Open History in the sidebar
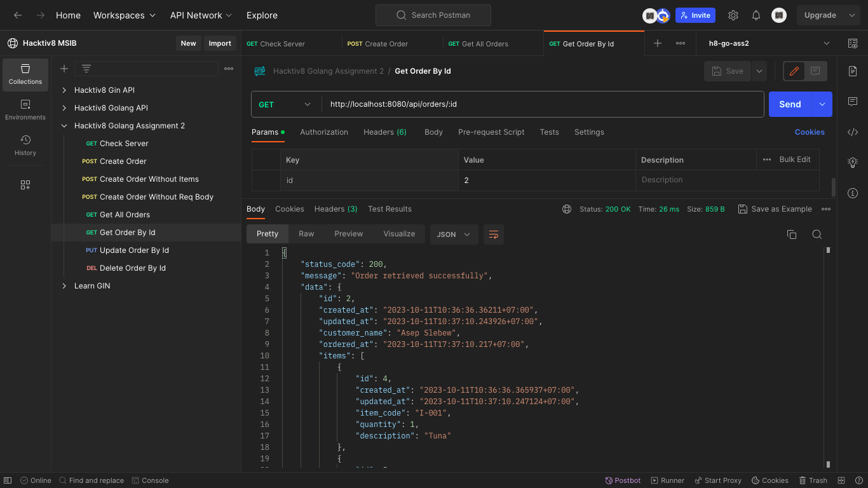Image resolution: width=868 pixels, height=488 pixels. pos(25,146)
